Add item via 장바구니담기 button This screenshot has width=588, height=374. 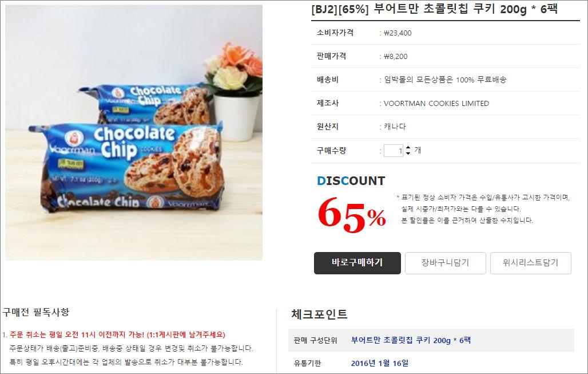tap(446, 263)
